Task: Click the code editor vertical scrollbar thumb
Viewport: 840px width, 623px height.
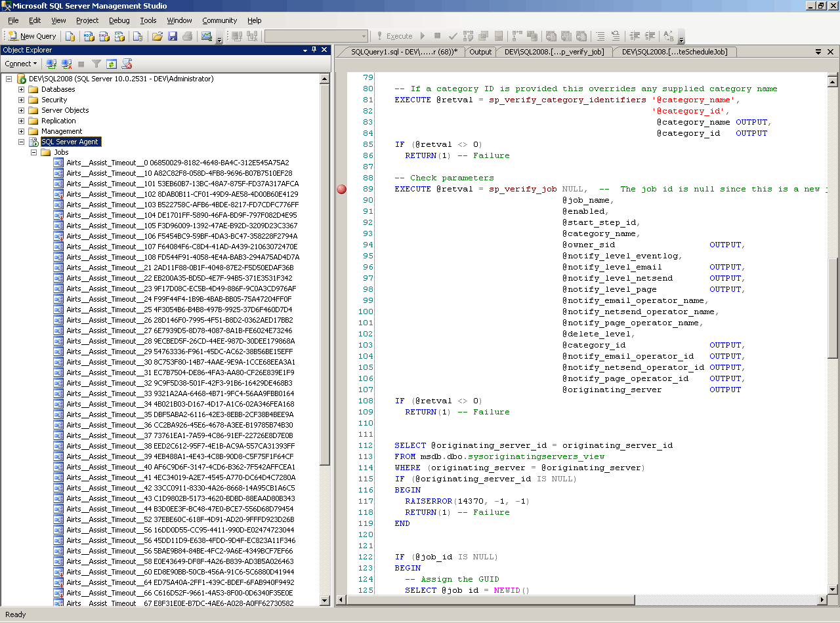Action: (833, 308)
